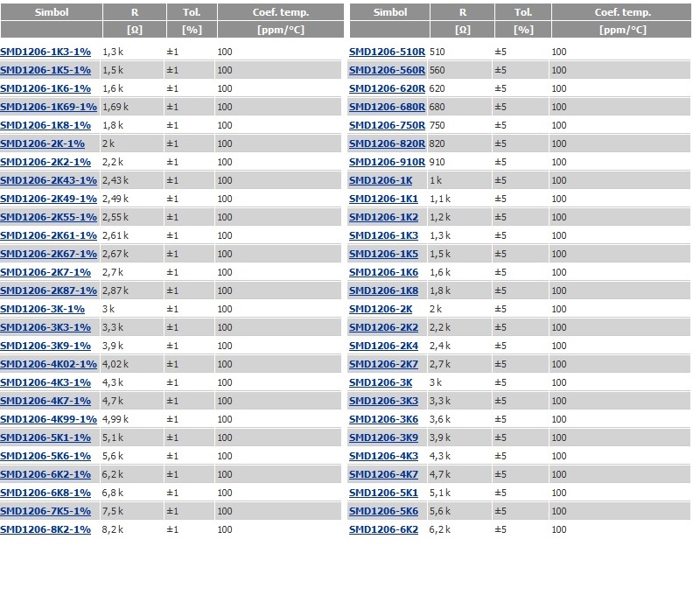Open the SMD1206-510R resistor link
The image size is (693, 616).
(x=387, y=52)
